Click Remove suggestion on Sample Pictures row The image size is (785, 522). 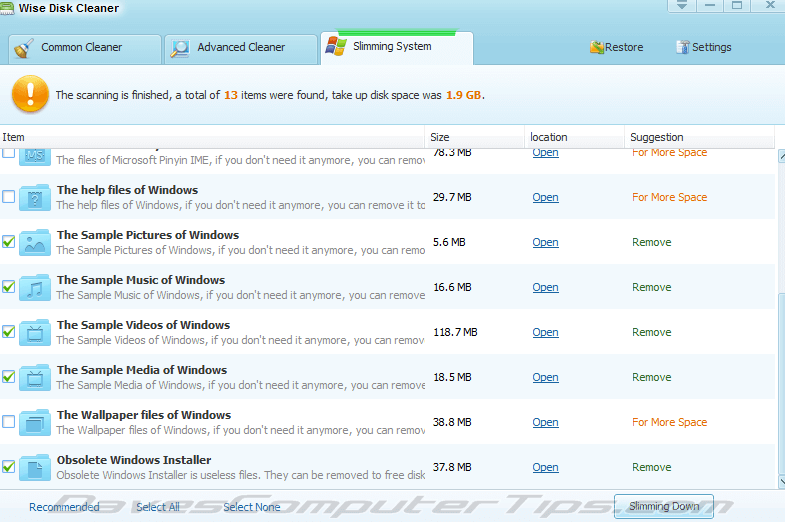pyautogui.click(x=651, y=242)
